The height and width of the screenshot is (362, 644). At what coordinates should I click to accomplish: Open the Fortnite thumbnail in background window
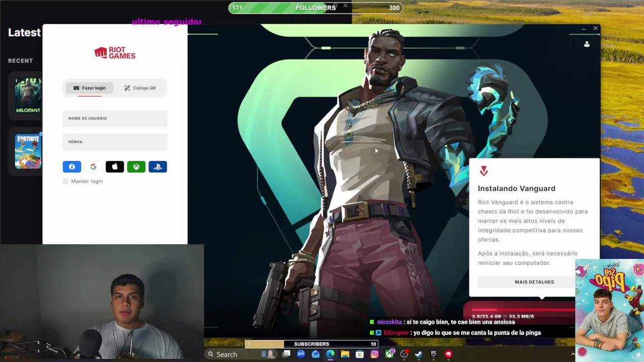[28, 151]
